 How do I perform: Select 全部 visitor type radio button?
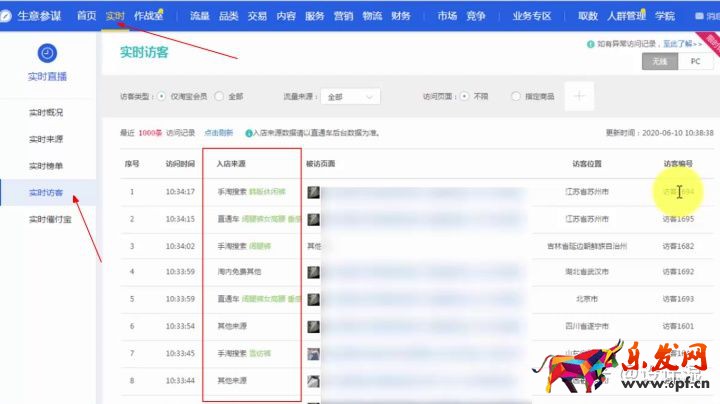[219, 97]
